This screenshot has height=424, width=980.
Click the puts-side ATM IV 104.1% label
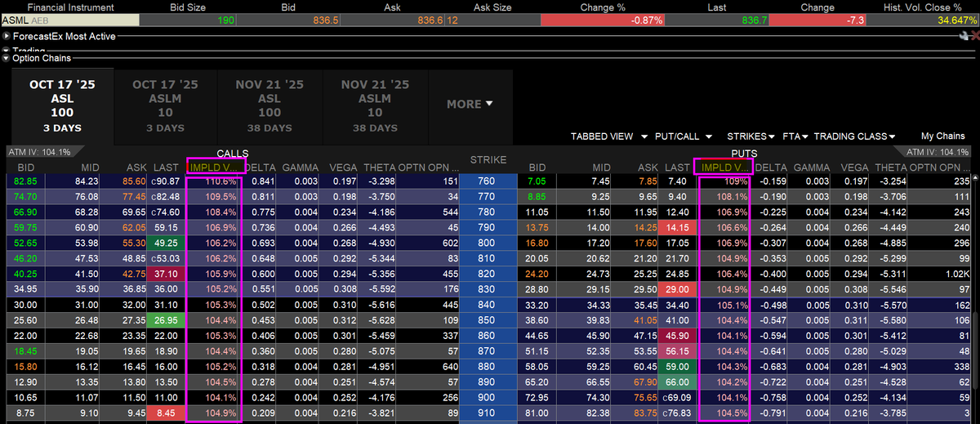pos(938,152)
